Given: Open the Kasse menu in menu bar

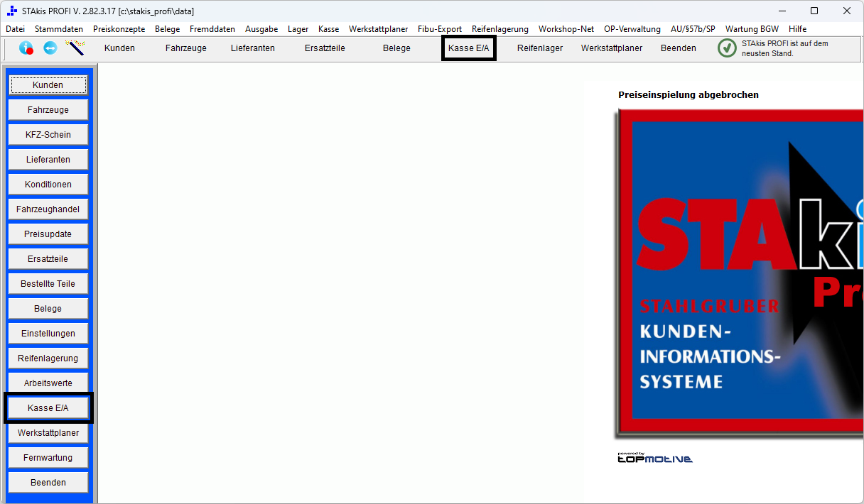Looking at the screenshot, I should coord(329,29).
